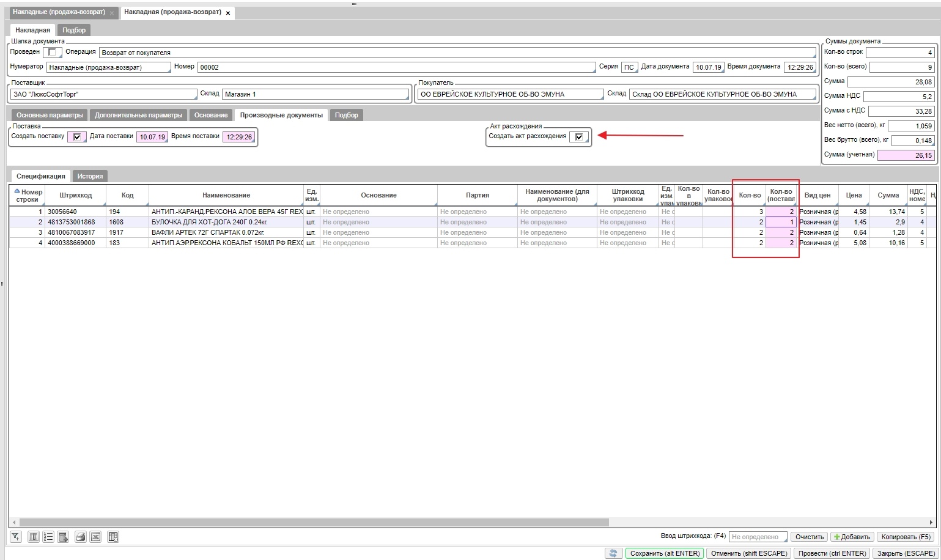This screenshot has width=941, height=560.
Task: Print the specification table
Action: click(80, 537)
